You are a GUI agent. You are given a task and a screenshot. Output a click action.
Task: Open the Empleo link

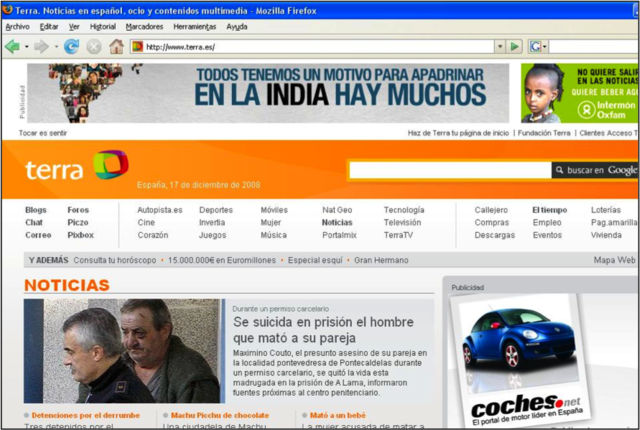coord(547,222)
